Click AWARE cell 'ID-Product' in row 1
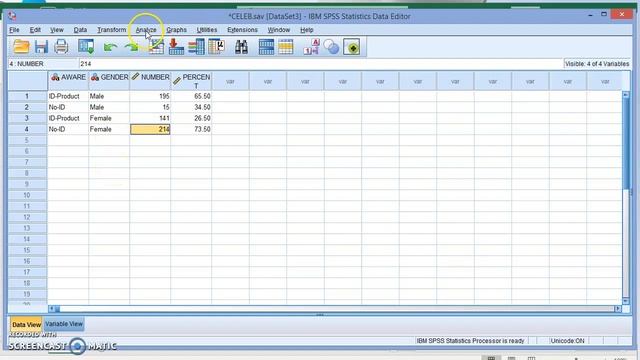 pyautogui.click(x=68, y=96)
